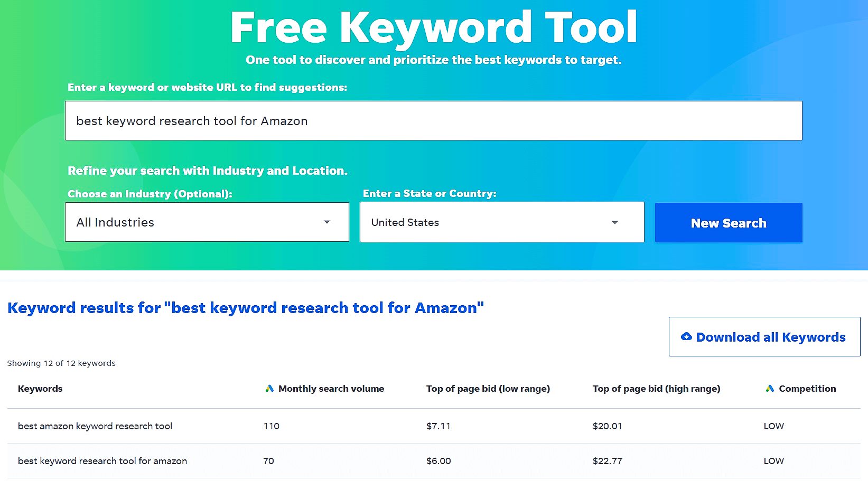Image resolution: width=868 pixels, height=481 pixels.
Task: Click Top of page bid (low range) header
Action: 488,389
